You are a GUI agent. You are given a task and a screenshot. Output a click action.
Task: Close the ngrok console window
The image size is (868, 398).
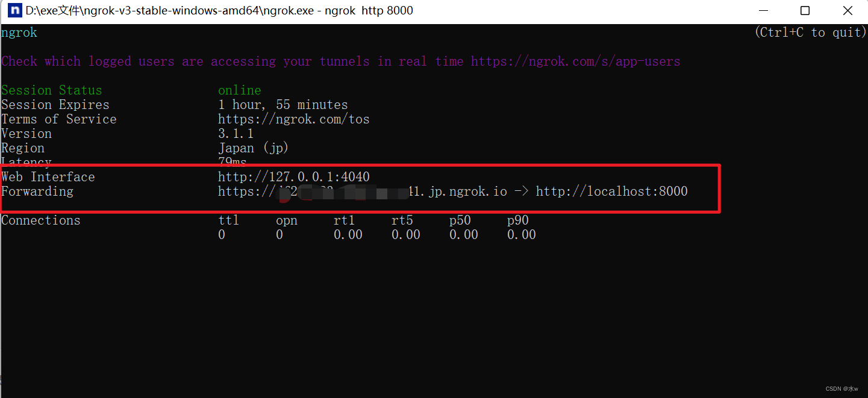(848, 11)
